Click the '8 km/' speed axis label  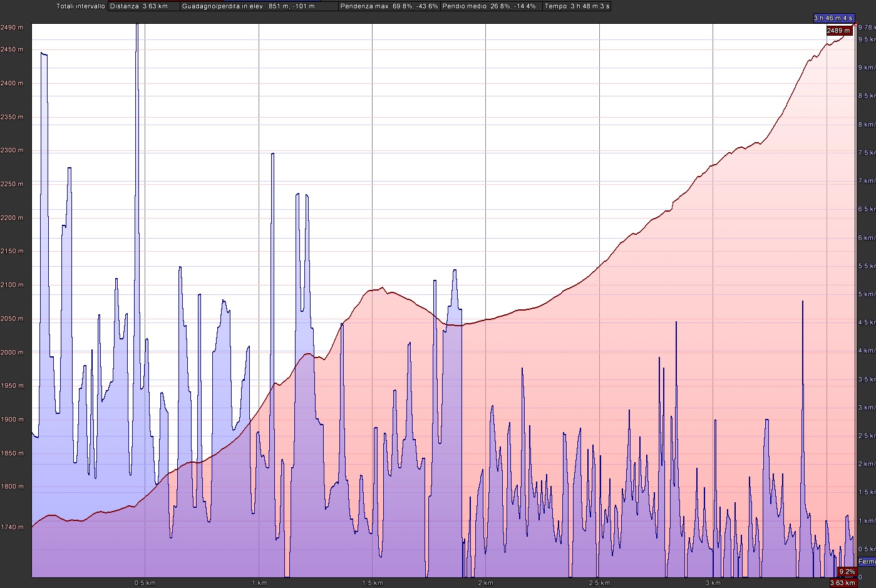[867, 125]
